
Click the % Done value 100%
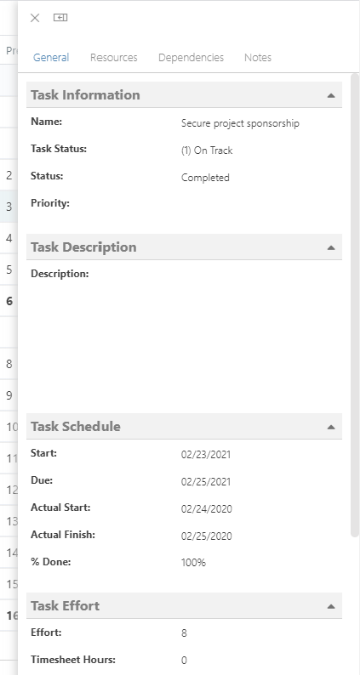193,563
